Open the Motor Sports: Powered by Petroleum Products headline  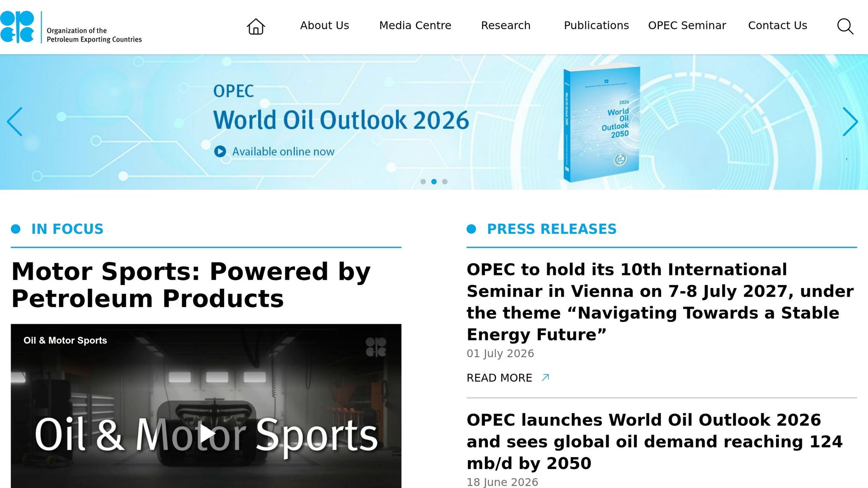pyautogui.click(x=191, y=285)
